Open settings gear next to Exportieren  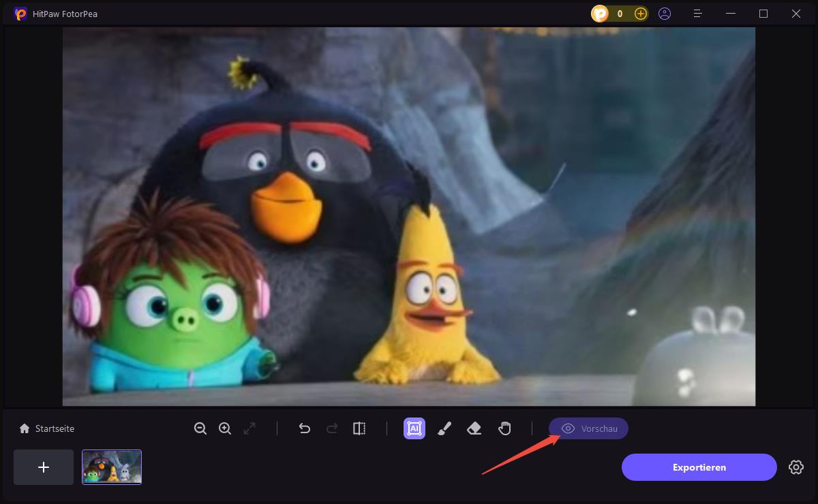(796, 467)
